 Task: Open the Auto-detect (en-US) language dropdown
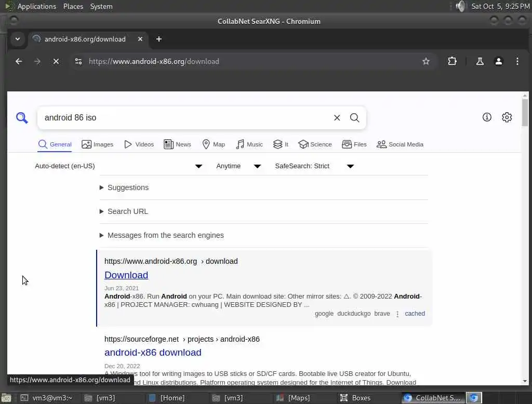[119, 166]
